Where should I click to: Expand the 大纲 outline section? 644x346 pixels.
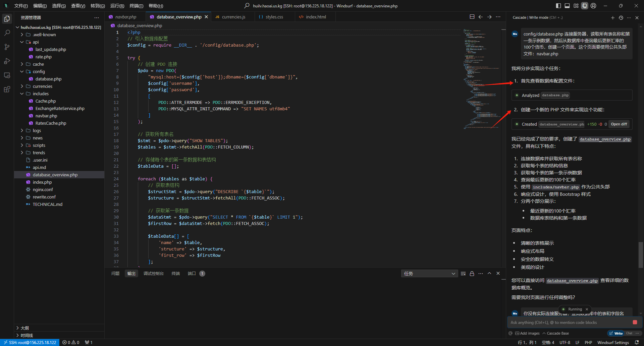click(59, 328)
